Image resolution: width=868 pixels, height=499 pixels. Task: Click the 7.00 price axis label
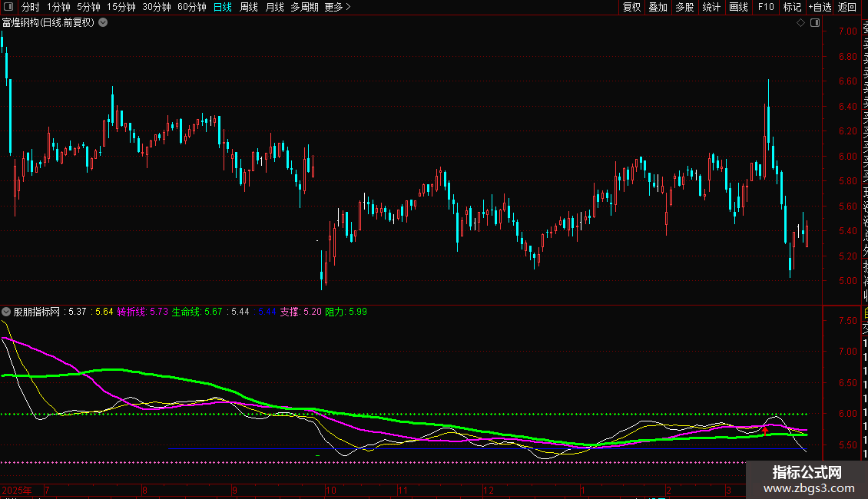click(847, 31)
